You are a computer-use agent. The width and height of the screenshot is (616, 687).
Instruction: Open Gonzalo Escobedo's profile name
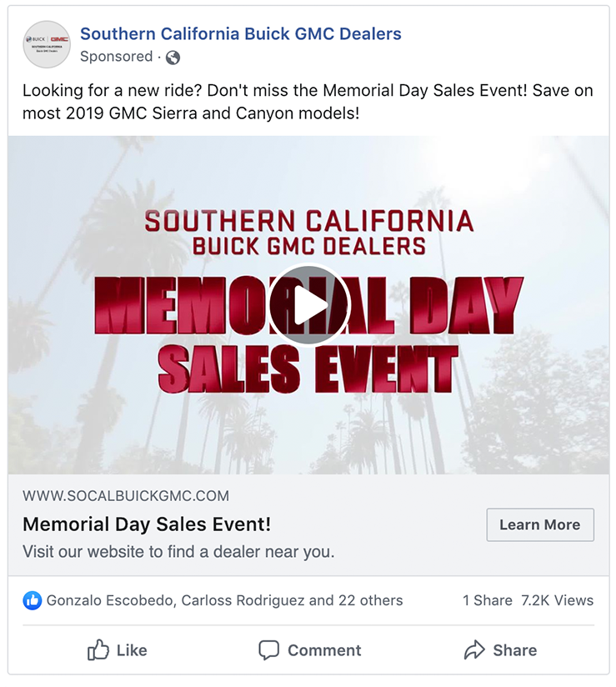(109, 600)
